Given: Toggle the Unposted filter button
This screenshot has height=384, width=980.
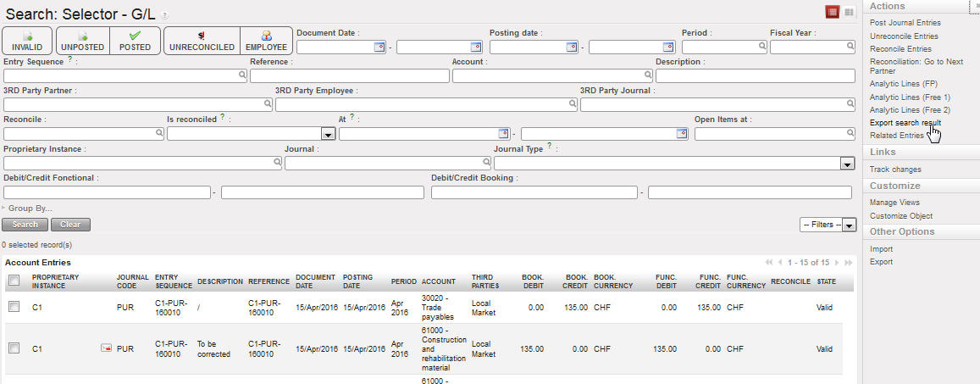Looking at the screenshot, I should [82, 41].
